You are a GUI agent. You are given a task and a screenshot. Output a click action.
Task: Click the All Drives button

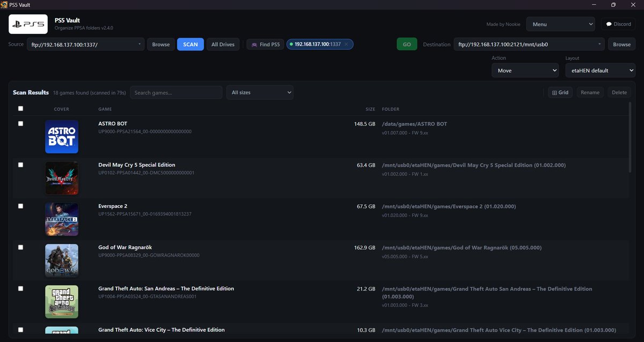pos(223,44)
